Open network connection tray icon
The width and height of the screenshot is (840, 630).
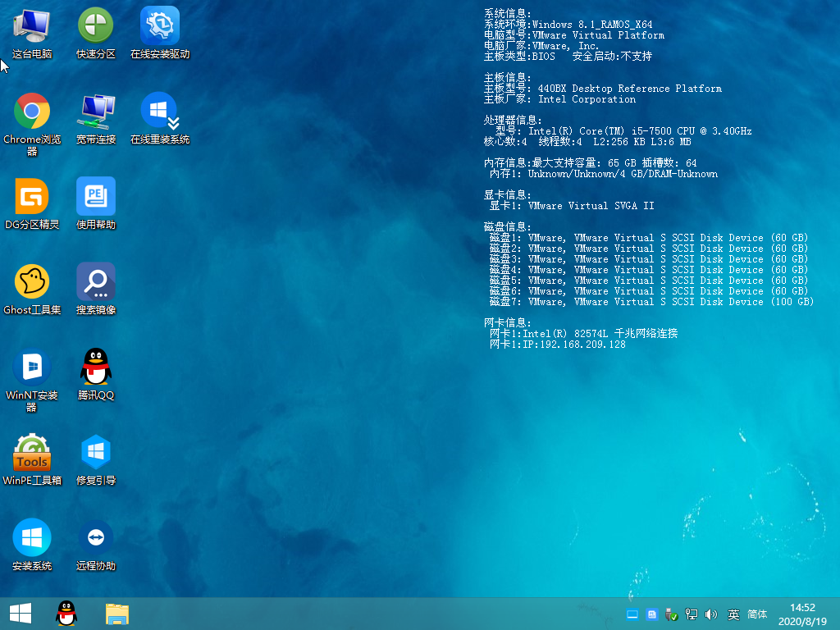[691, 614]
